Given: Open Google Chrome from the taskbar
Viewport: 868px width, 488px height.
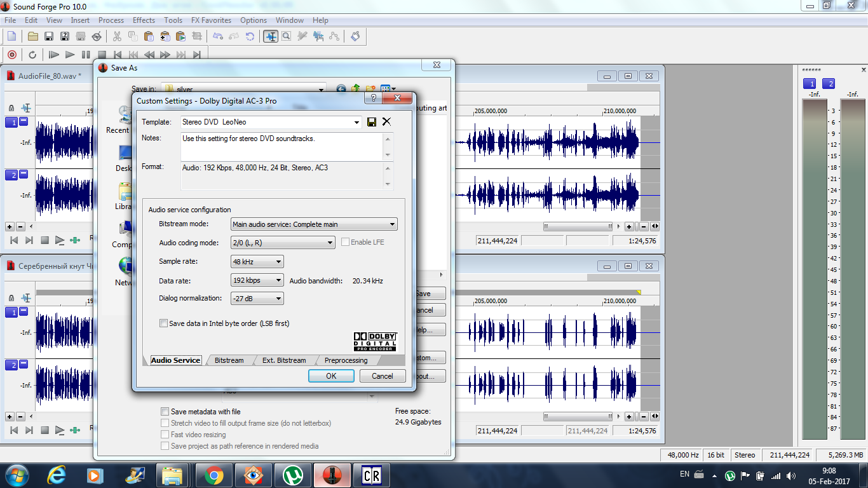Looking at the screenshot, I should [214, 475].
